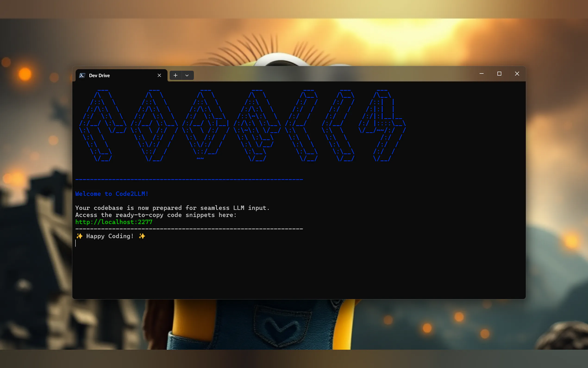Open a new terminal tab
Screen dimensions: 588x368
175,76
